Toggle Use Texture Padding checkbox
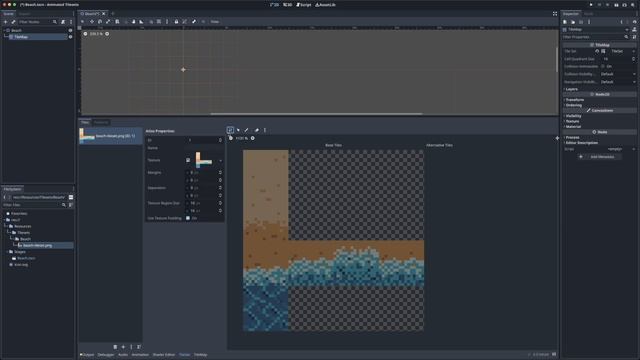Image resolution: width=640 pixels, height=360 pixels. tap(188, 218)
